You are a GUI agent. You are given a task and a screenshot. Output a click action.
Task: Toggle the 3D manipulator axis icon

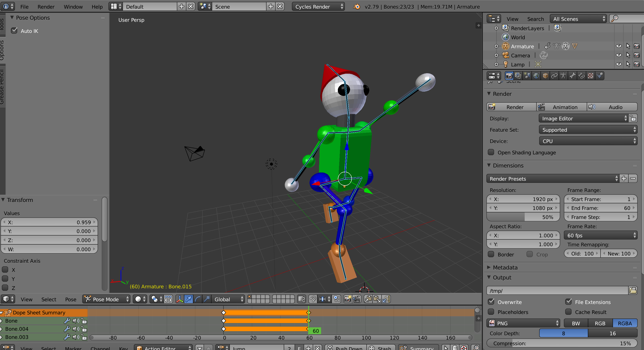click(x=179, y=299)
